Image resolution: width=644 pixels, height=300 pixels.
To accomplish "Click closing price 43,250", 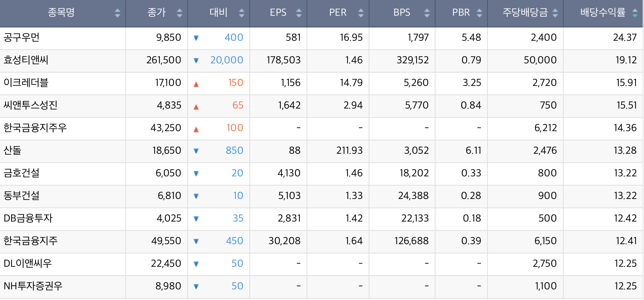I will (166, 128).
